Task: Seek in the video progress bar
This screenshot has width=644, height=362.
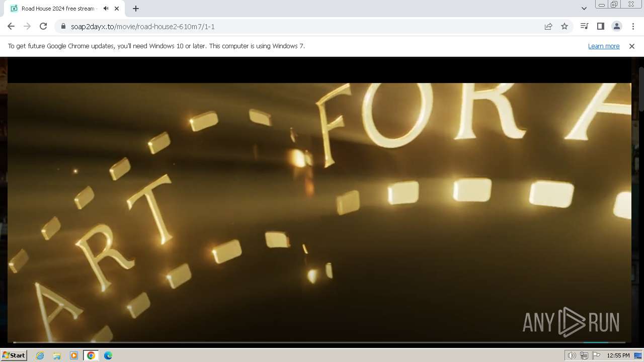Action: [x=319, y=342]
